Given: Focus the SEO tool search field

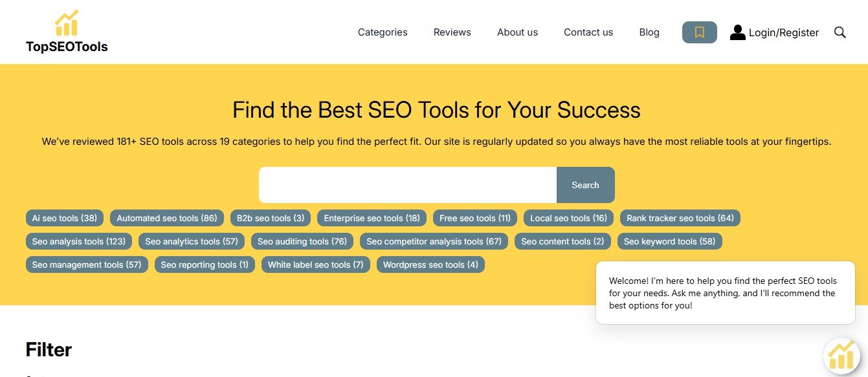Looking at the screenshot, I should point(408,185).
